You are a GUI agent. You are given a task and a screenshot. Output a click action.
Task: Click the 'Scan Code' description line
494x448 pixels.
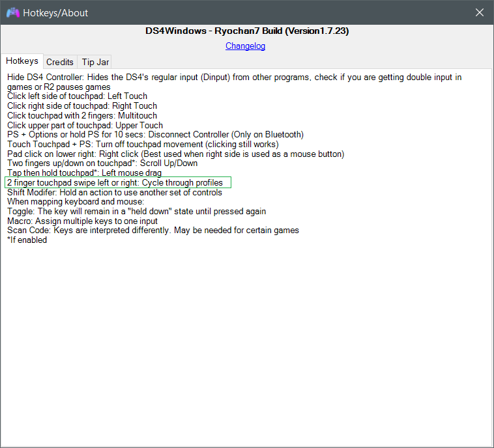coord(153,230)
